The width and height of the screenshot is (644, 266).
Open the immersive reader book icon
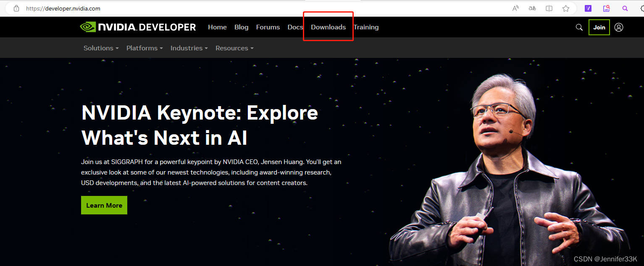[549, 8]
